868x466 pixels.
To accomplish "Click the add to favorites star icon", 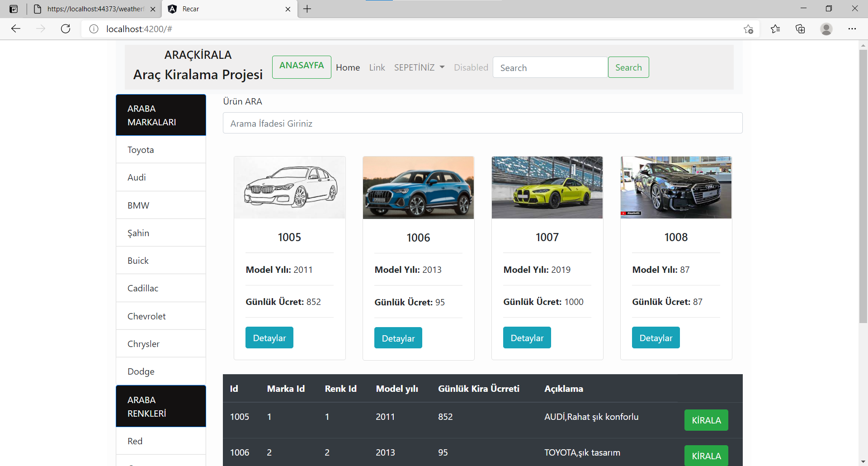I will click(748, 29).
